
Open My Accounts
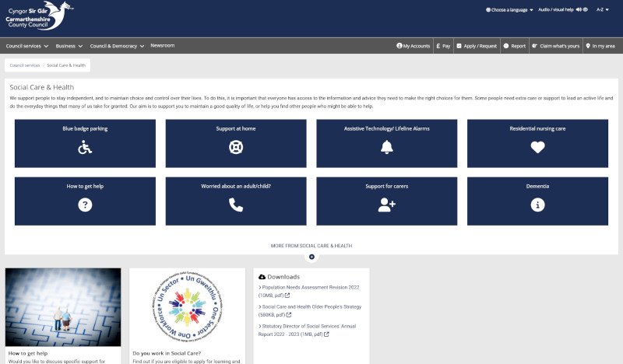point(414,46)
